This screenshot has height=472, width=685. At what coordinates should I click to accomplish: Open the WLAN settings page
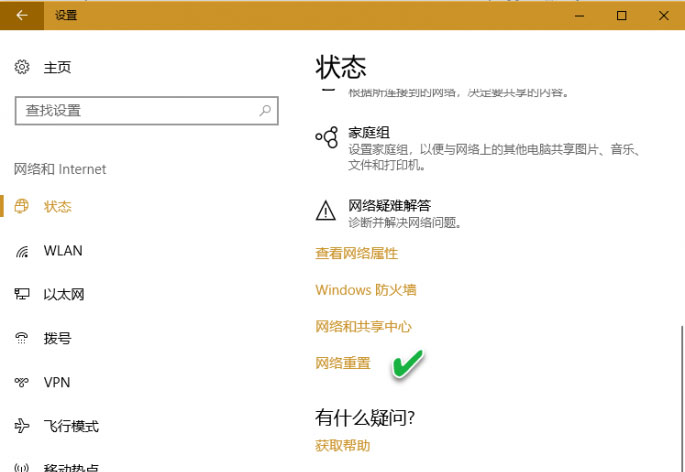click(x=63, y=251)
